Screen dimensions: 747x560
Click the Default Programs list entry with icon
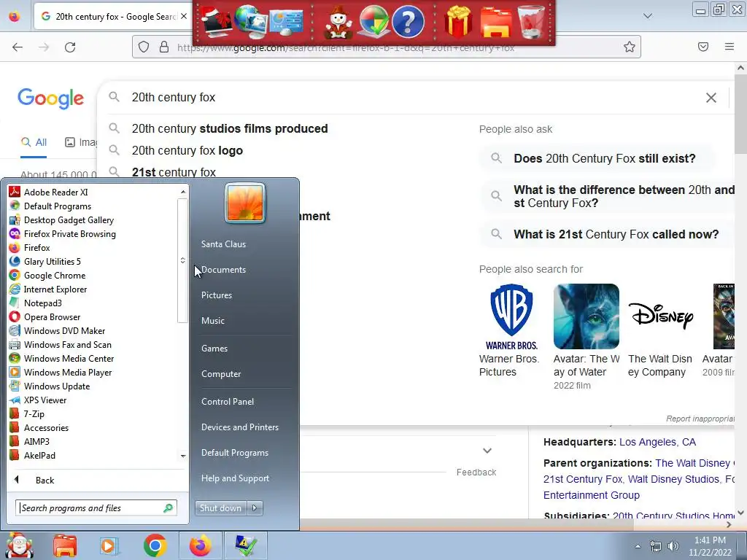[50, 206]
